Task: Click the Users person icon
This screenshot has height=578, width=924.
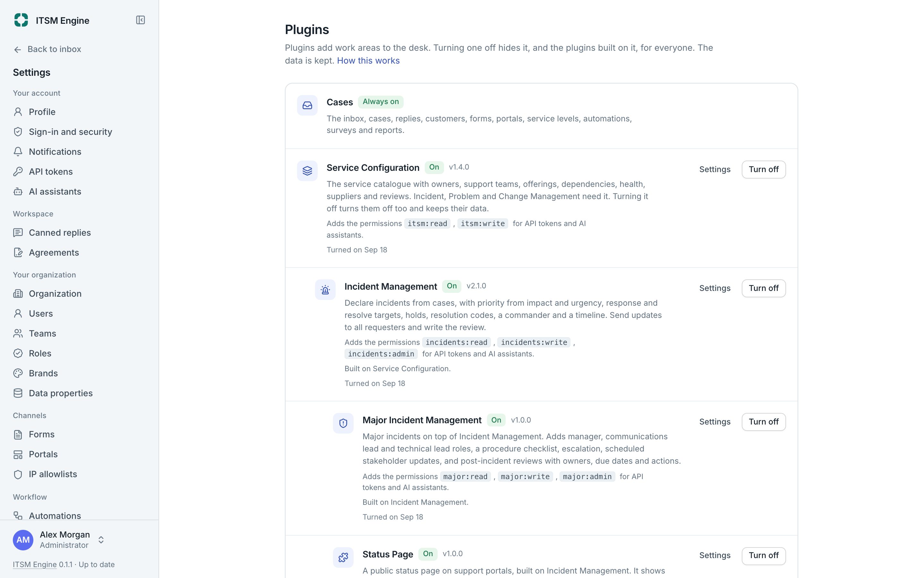Action: point(18,313)
